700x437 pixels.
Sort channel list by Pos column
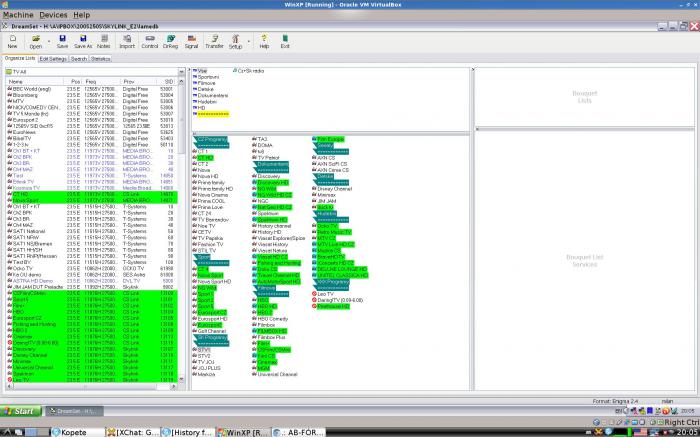pyautogui.click(x=73, y=82)
